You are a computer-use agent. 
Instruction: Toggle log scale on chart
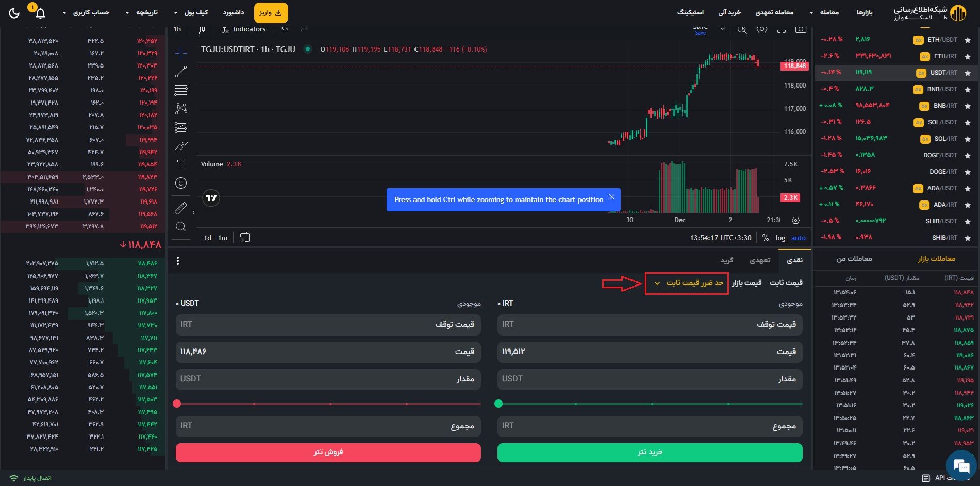(x=780, y=238)
